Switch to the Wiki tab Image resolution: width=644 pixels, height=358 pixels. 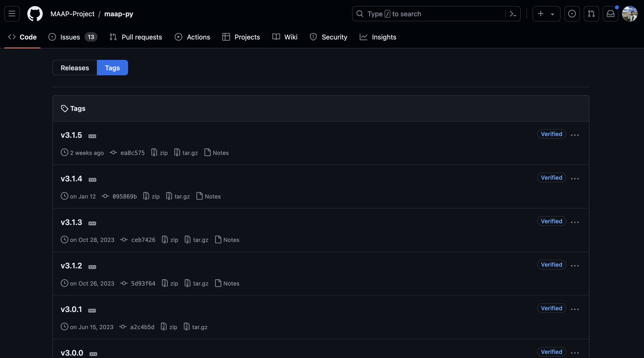[x=285, y=37]
